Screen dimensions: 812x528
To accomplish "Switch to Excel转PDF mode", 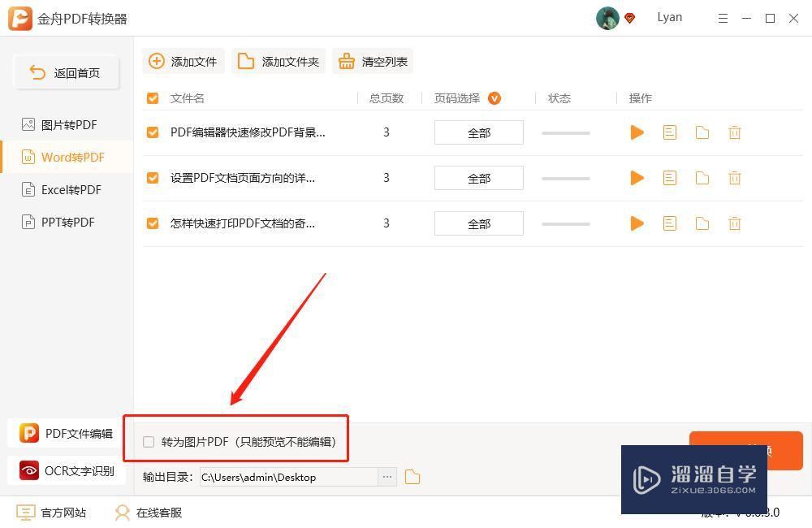I will pyautogui.click(x=67, y=189).
